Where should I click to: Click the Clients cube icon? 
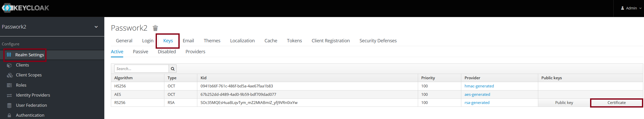click(9, 65)
